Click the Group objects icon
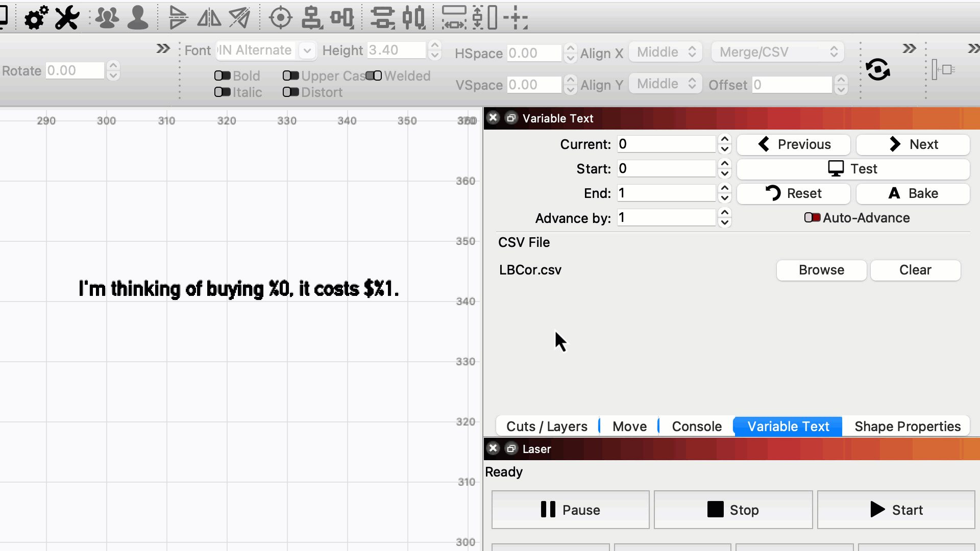Image resolution: width=980 pixels, height=551 pixels. tap(107, 18)
